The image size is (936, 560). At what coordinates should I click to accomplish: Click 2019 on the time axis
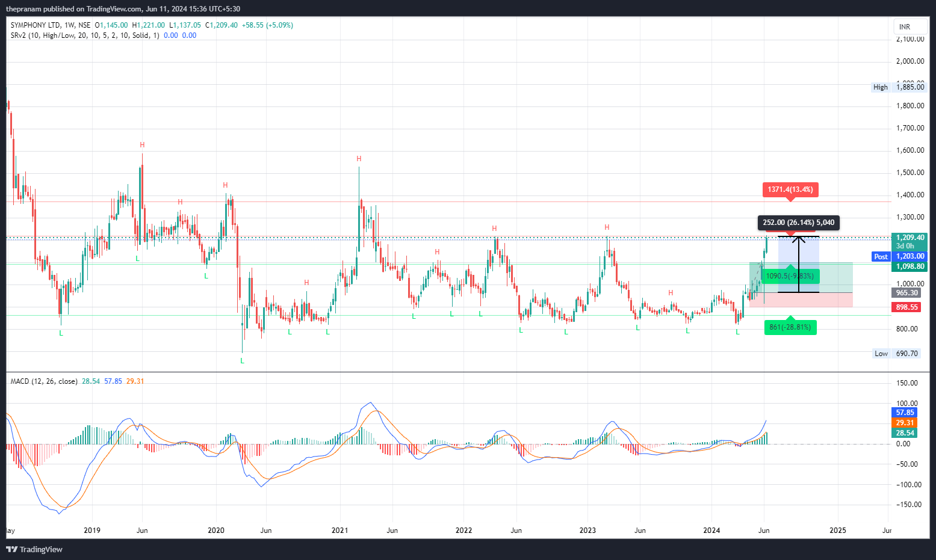pos(92,531)
